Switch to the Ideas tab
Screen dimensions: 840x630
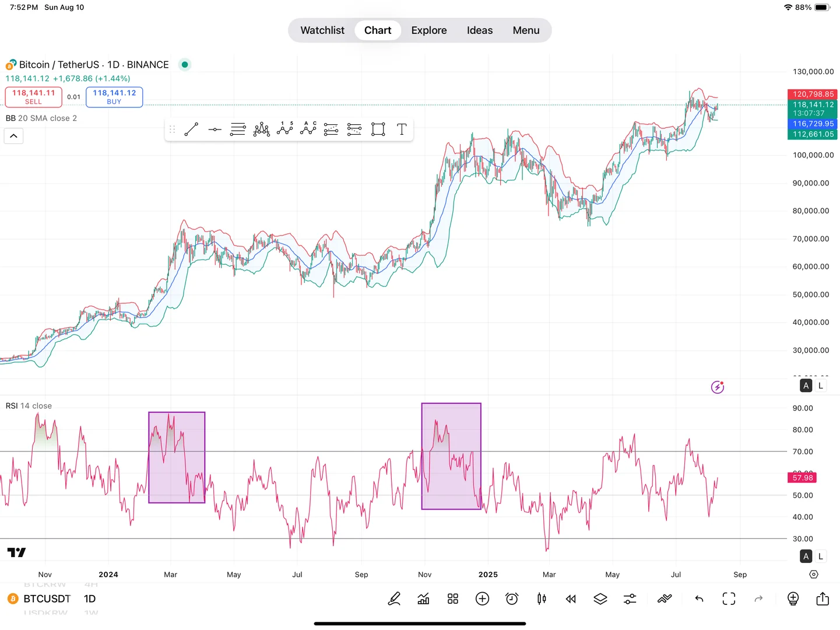(x=480, y=30)
